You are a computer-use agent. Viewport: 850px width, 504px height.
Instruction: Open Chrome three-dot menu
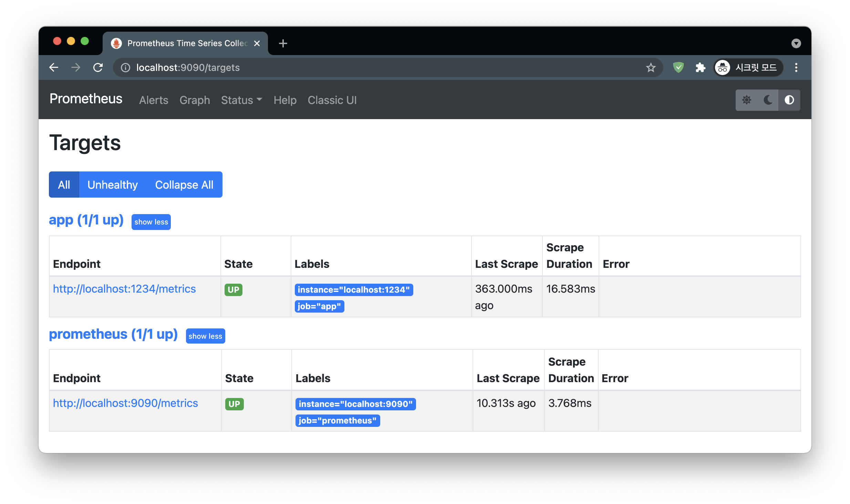[x=796, y=67]
